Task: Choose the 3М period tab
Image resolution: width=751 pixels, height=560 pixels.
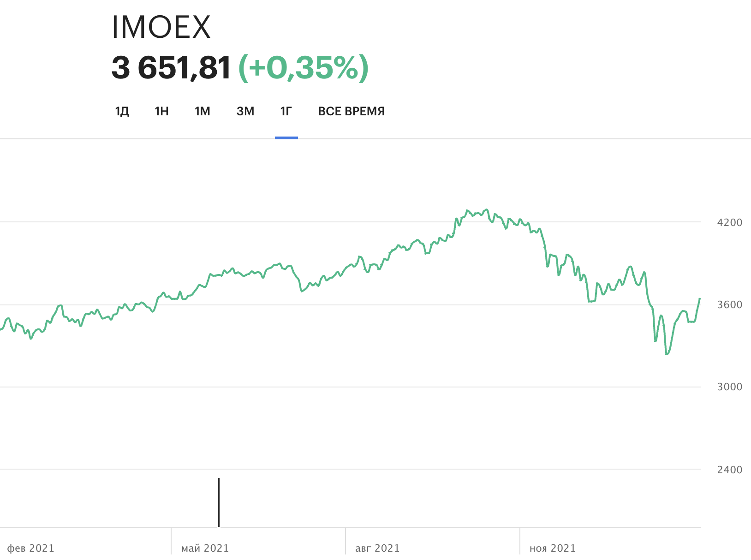Action: coord(245,111)
